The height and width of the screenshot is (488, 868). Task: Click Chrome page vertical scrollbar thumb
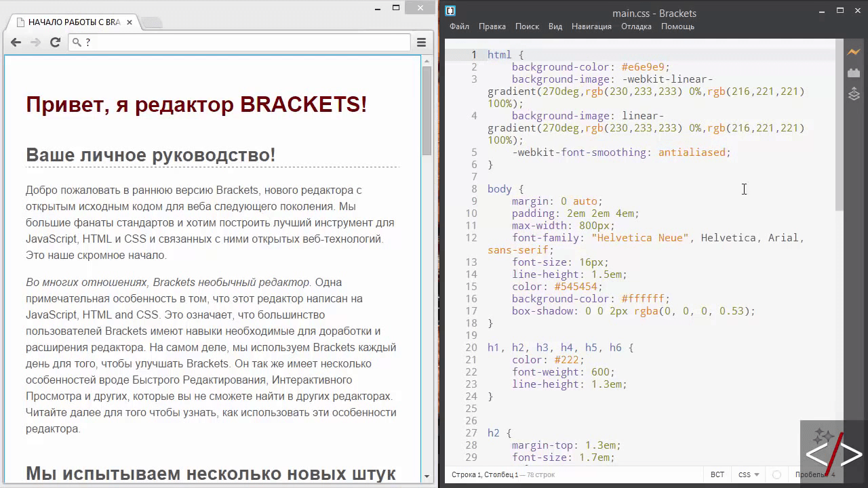[427, 111]
